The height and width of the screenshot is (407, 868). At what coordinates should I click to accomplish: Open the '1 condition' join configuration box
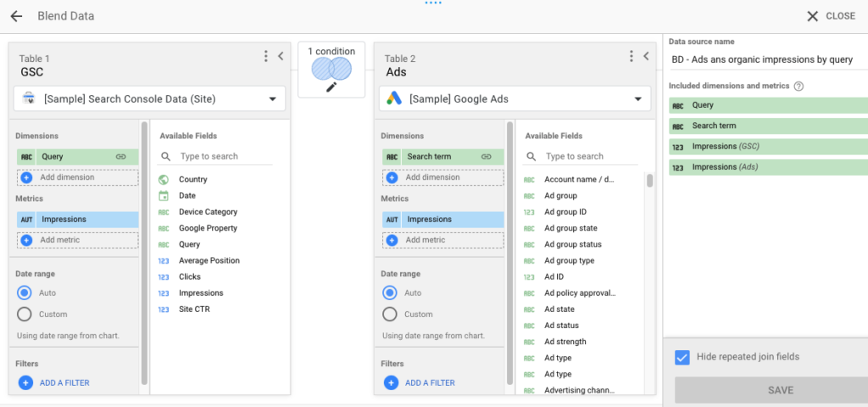tap(331, 70)
